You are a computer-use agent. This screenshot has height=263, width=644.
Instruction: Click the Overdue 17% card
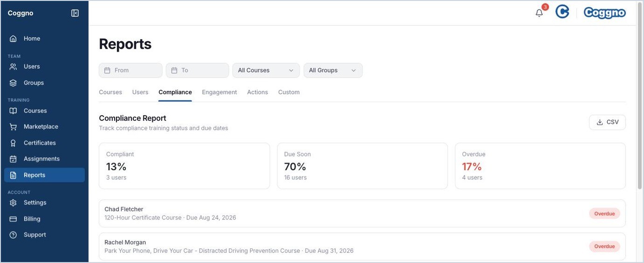(x=541, y=166)
